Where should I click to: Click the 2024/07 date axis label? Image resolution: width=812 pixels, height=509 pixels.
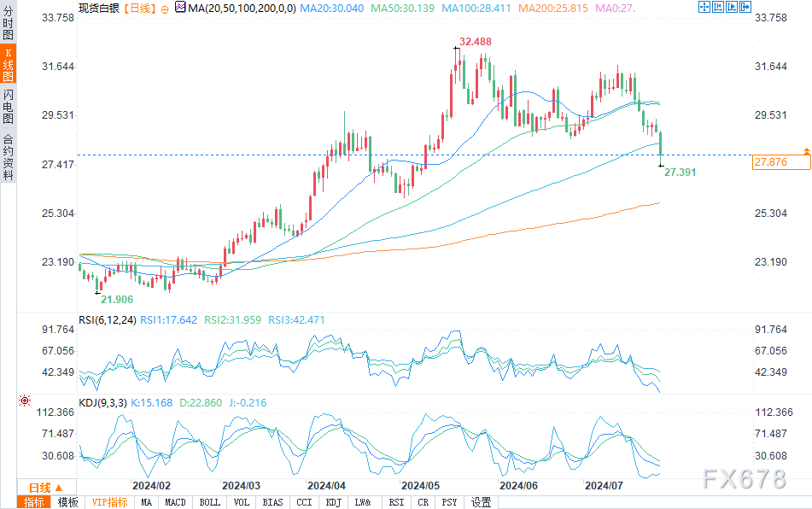click(x=604, y=486)
